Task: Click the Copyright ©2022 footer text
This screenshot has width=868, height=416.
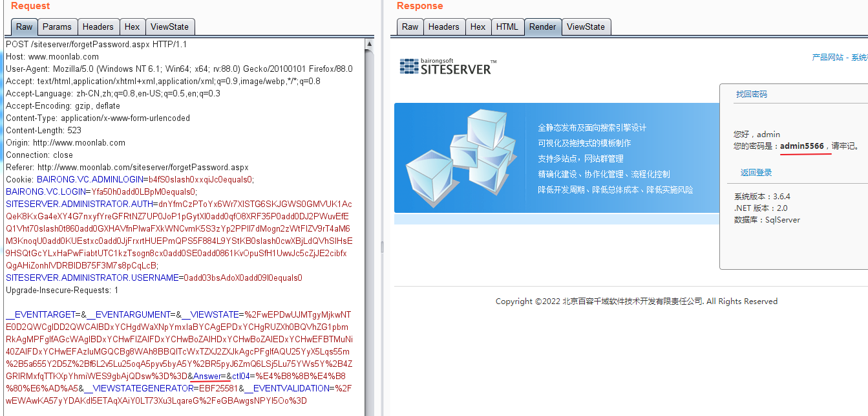Action: click(637, 301)
